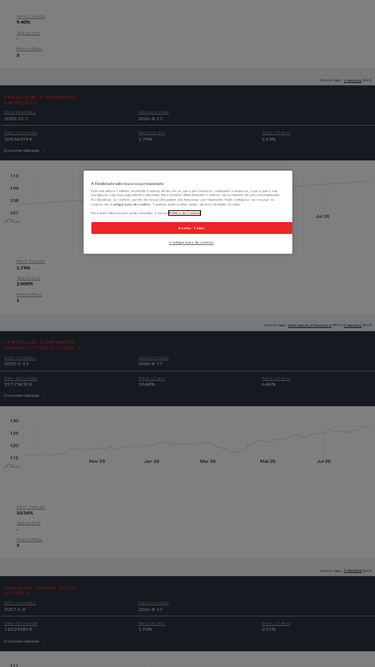This screenshot has width=375, height=667.
Task: Click Em comercialização checkmark in Fidelidade Savings card
Action: [x=44, y=641]
